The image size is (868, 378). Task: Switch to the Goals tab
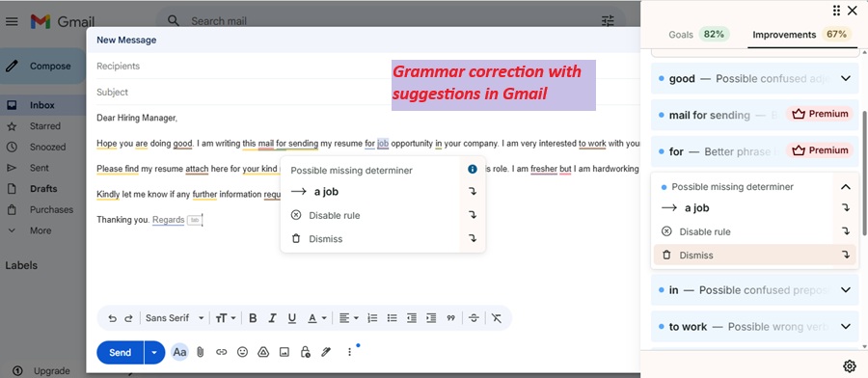(699, 35)
